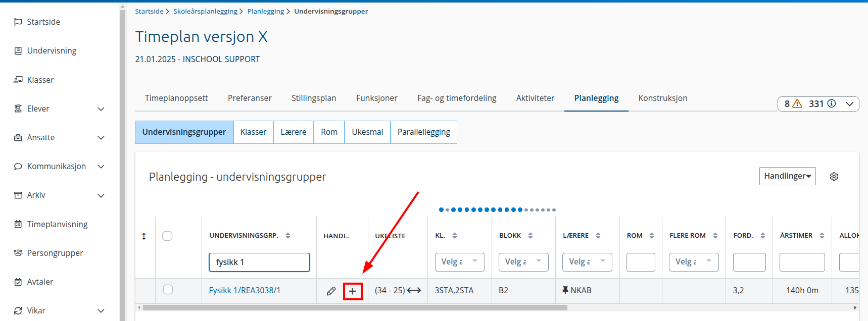Viewport: 868px width, 321px height.
Task: Go to Skoleårsplanlegging breadcrumb link
Action: coord(205,11)
